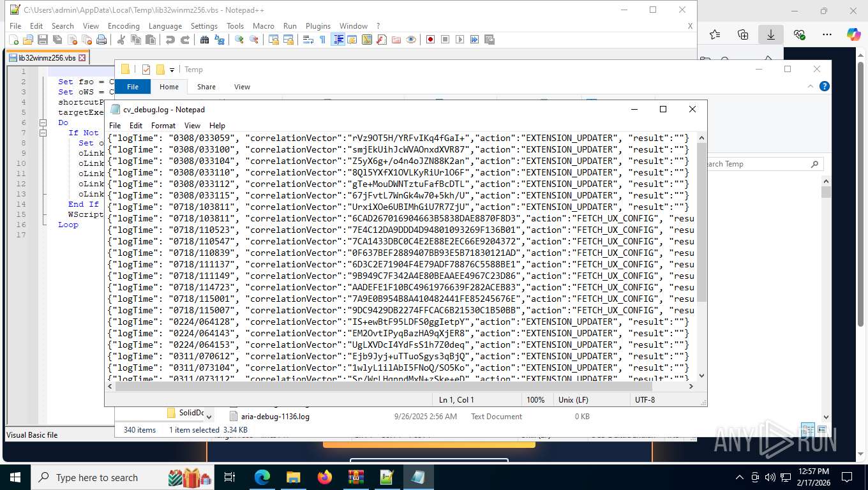Open Explorer help question mark icon
The height and width of the screenshot is (490, 868).
(x=824, y=86)
